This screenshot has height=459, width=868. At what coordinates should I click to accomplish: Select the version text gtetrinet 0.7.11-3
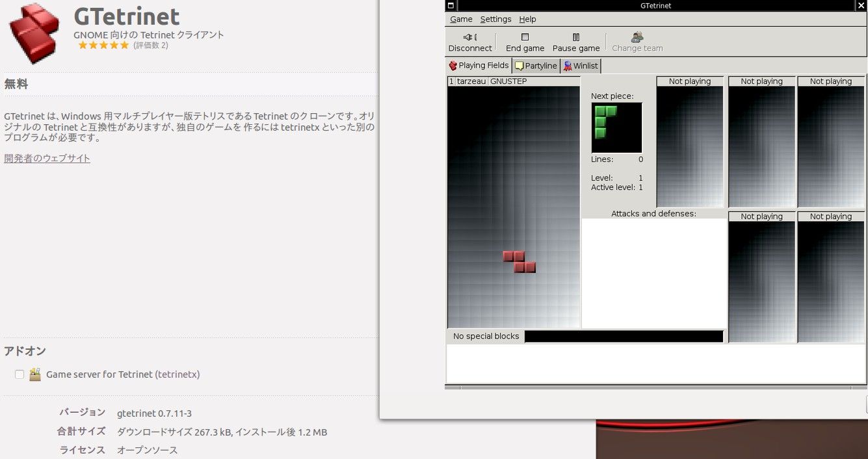click(x=154, y=413)
